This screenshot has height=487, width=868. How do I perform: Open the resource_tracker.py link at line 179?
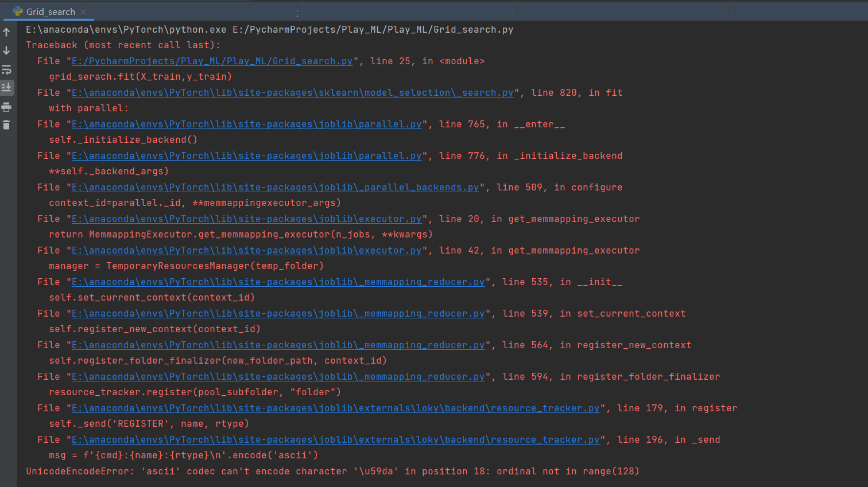pyautogui.click(x=335, y=408)
